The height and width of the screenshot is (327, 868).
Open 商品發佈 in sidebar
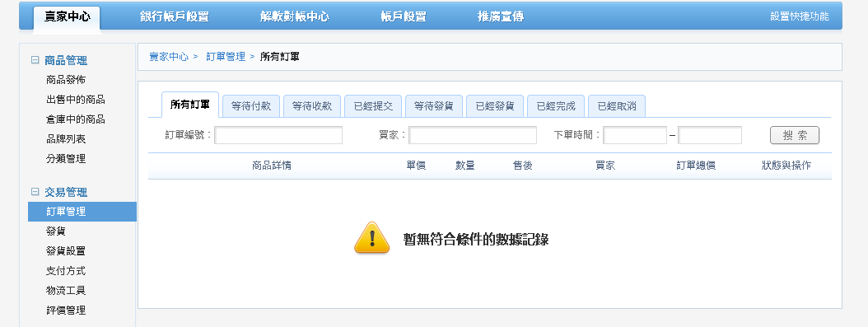coord(66,80)
